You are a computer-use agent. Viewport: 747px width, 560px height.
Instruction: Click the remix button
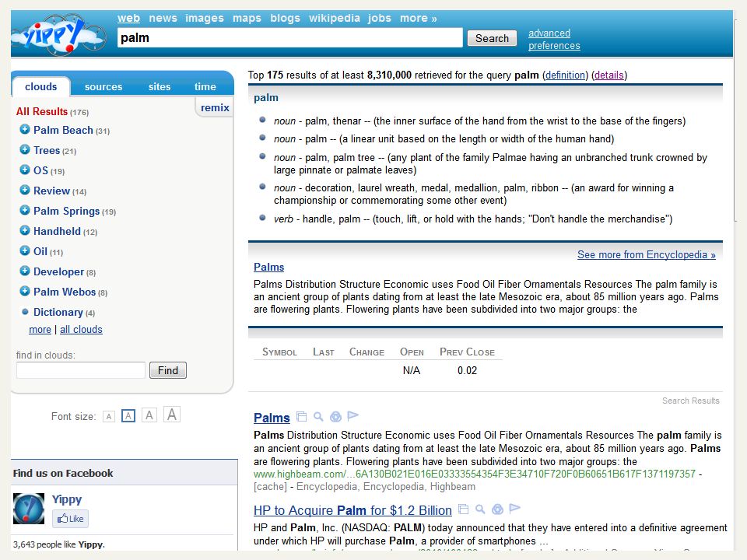(x=215, y=107)
